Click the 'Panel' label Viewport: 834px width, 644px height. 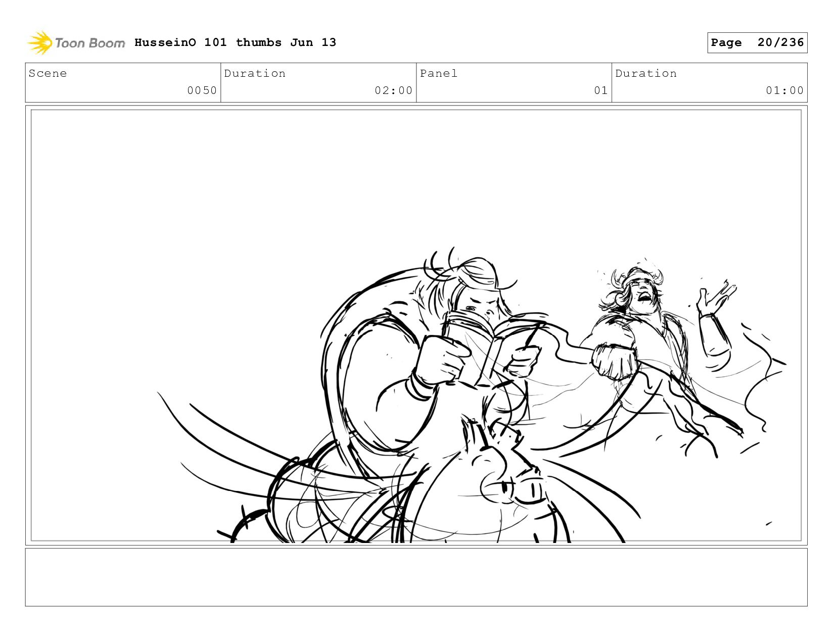pyautogui.click(x=439, y=73)
